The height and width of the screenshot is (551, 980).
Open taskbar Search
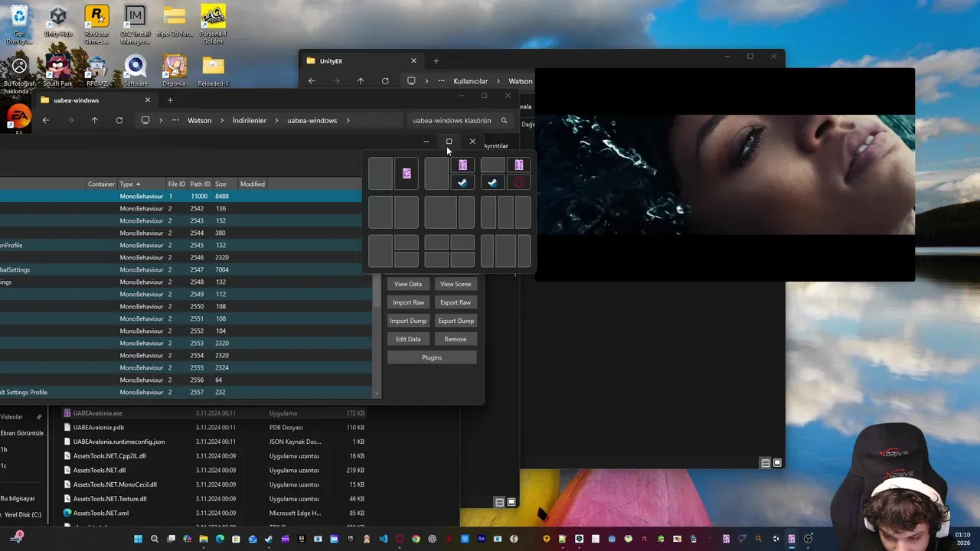click(x=155, y=539)
